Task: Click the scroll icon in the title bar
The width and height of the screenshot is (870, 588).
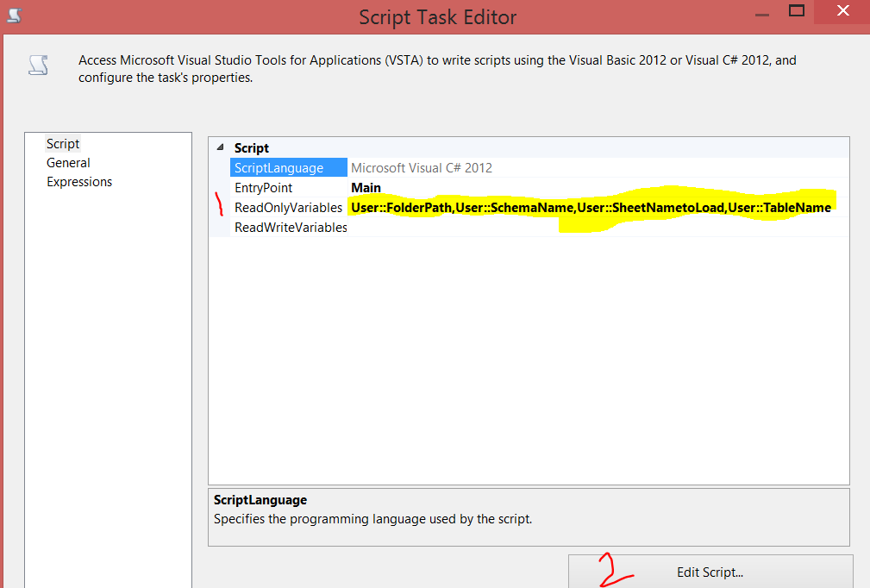Action: tap(13, 15)
